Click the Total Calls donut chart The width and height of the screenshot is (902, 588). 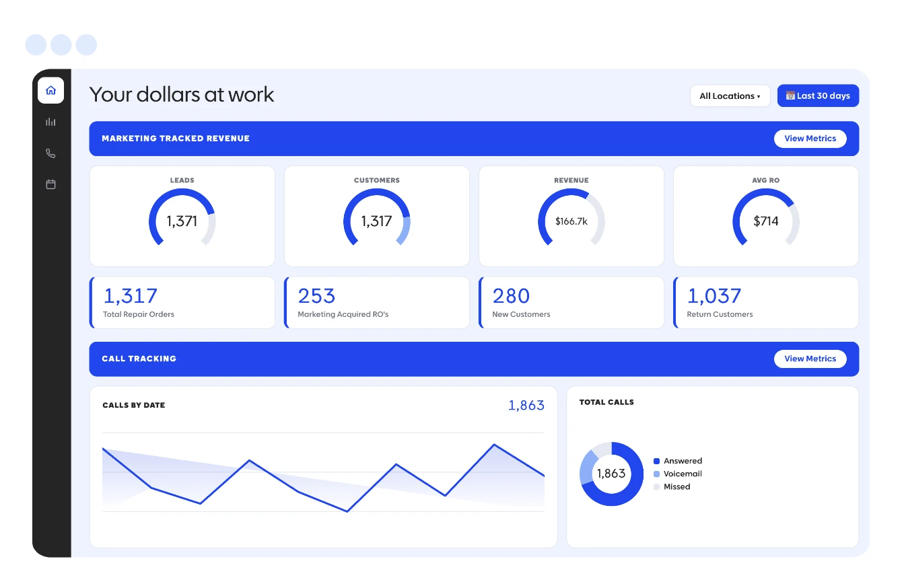tap(611, 474)
